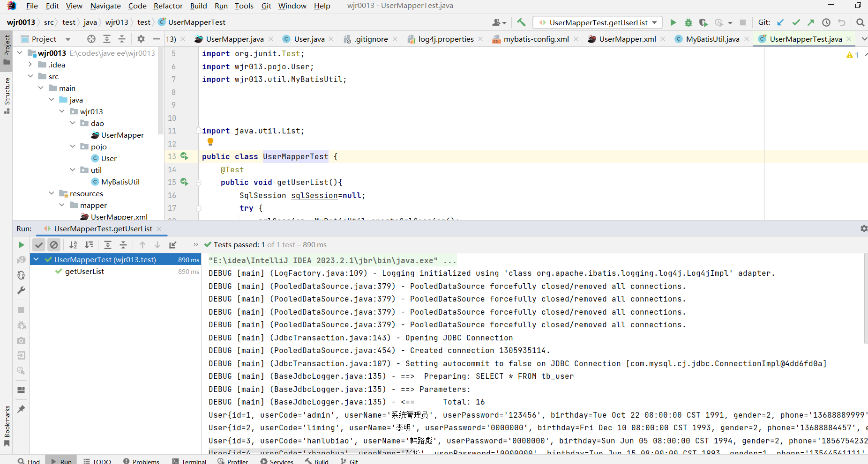Toggle show passed tests checkmark
The image size is (868, 464).
[39, 245]
